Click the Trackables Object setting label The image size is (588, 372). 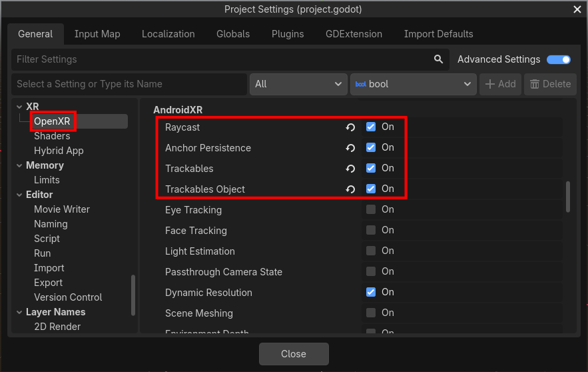pos(204,189)
